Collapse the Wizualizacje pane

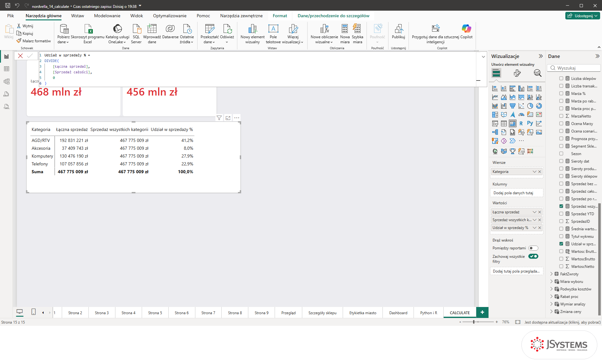pyautogui.click(x=541, y=56)
